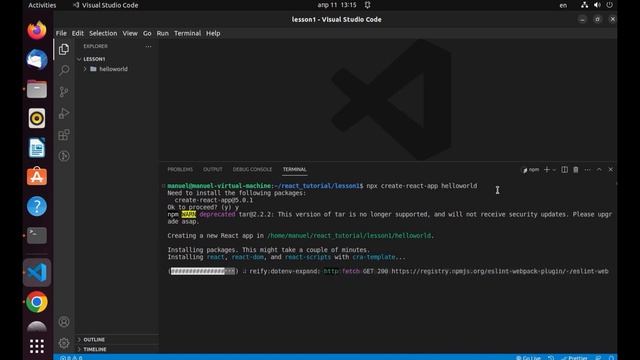The height and width of the screenshot is (360, 640).
Task: Click 'Installing packages' line in terminal
Action: pyautogui.click(x=268, y=250)
